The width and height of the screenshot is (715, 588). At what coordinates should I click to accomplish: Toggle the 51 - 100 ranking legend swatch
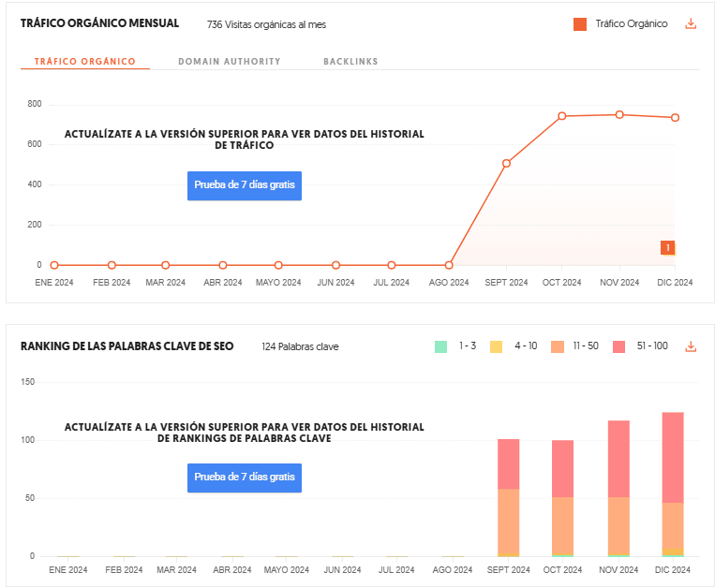(618, 346)
